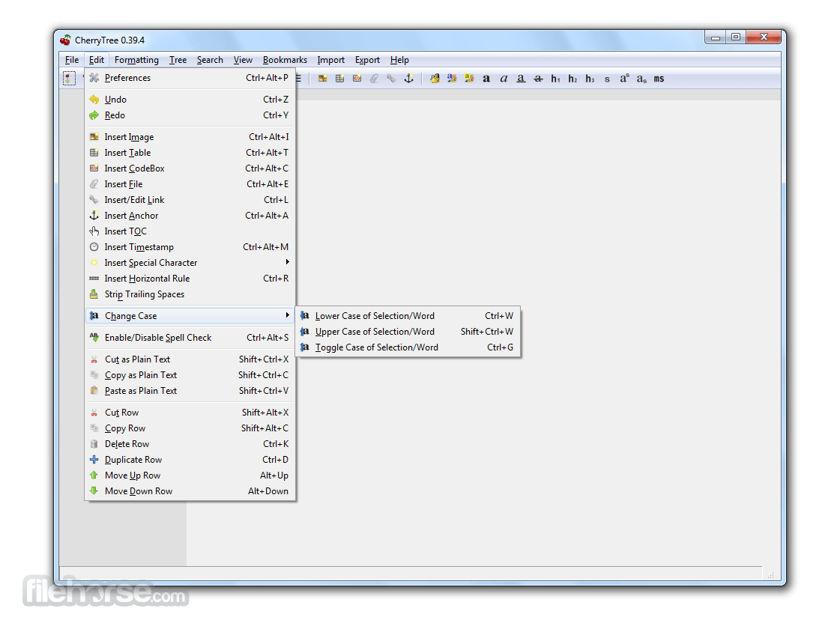Choose Delete Row menu entry
The height and width of the screenshot is (629, 840).
click(x=190, y=444)
